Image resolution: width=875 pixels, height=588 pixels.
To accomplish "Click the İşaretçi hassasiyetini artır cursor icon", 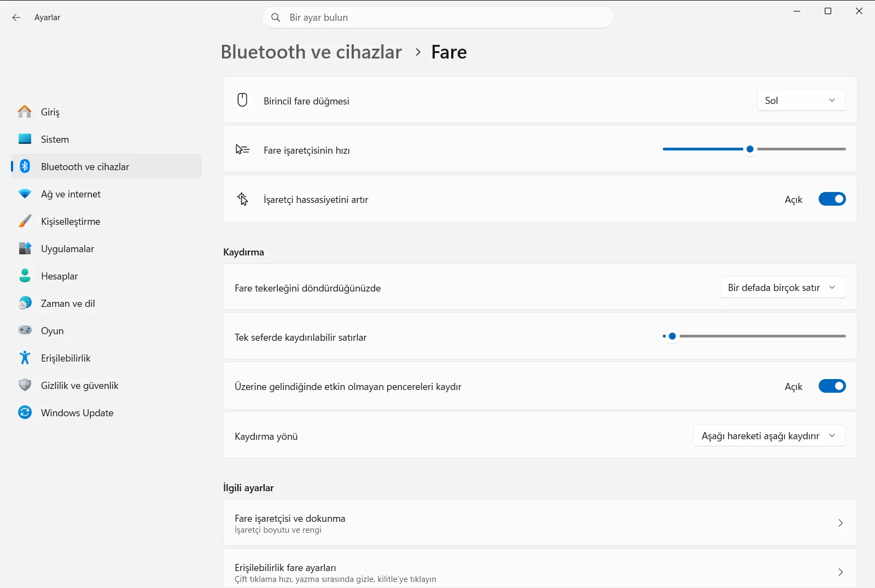I will (242, 199).
